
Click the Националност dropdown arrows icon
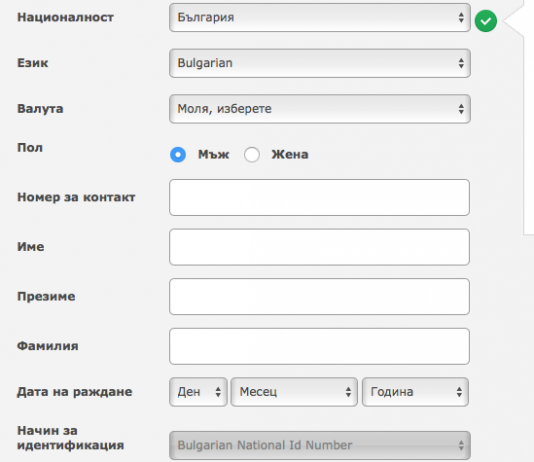point(461,17)
